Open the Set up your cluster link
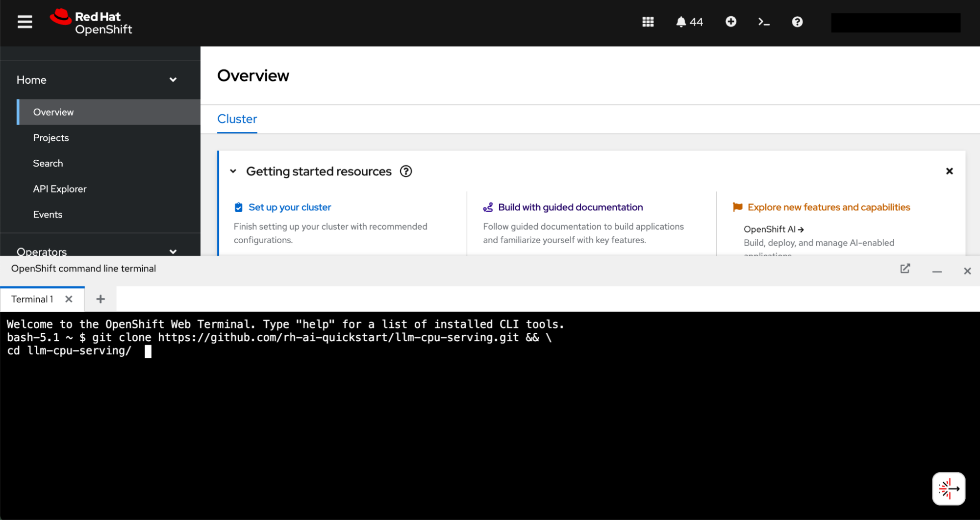This screenshot has height=520, width=980. (x=289, y=207)
